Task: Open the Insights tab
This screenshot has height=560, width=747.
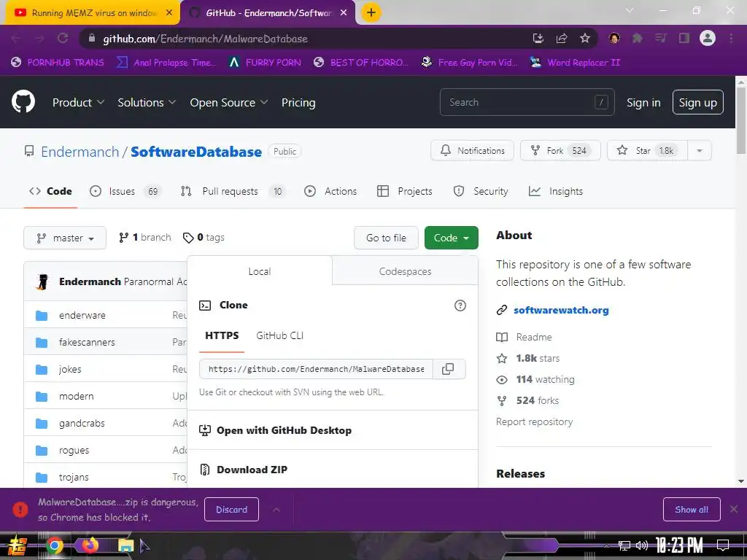Action: point(555,192)
